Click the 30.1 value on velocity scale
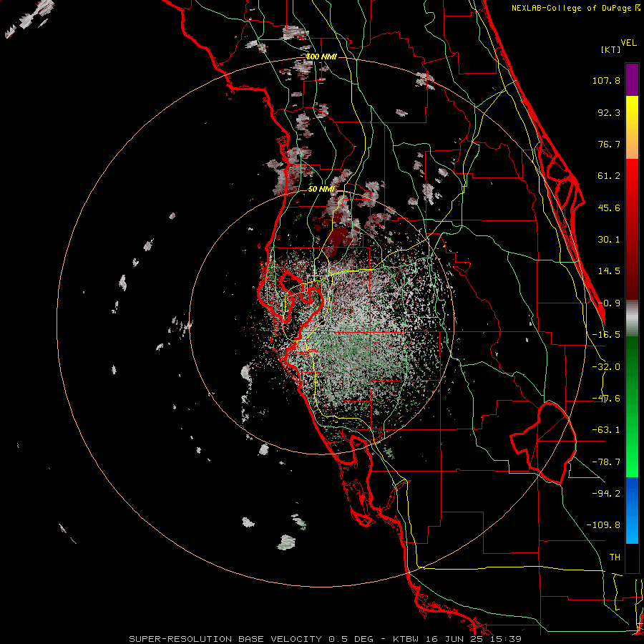 (609, 240)
